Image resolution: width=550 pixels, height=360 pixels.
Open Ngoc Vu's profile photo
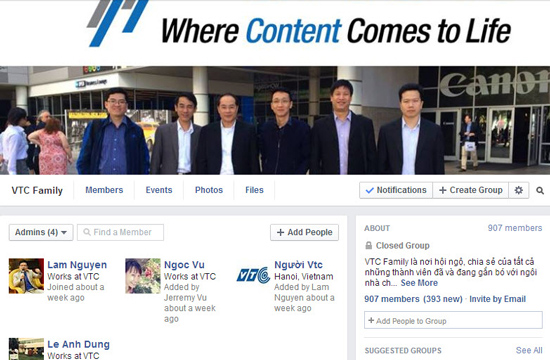click(x=143, y=276)
